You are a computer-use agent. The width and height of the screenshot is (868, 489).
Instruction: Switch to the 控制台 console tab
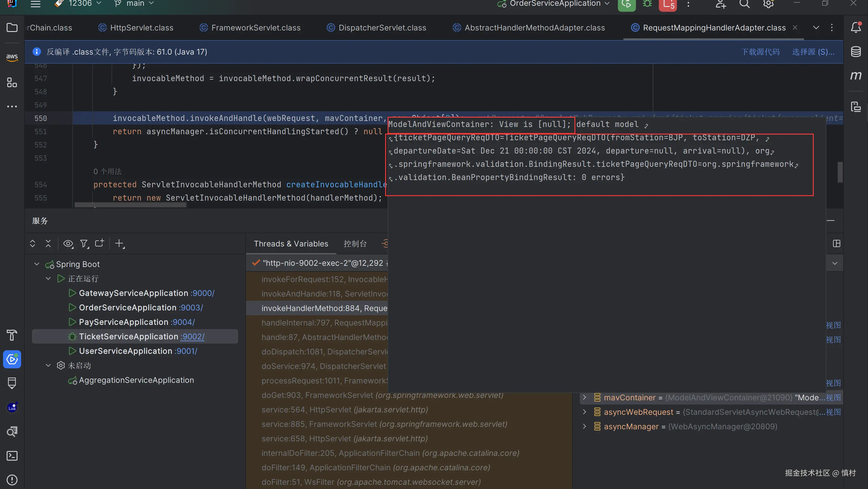tap(355, 243)
